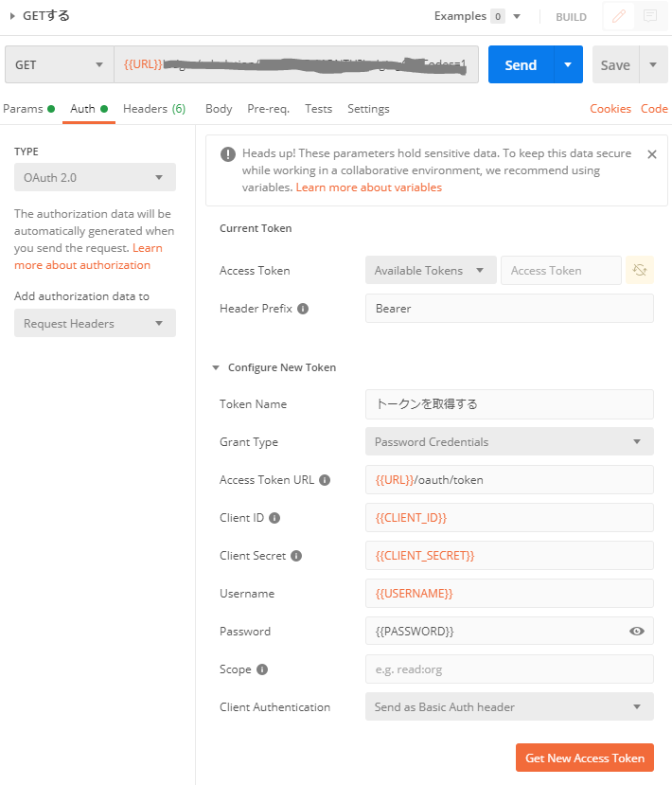
Task: Click the Client Secret info icon
Action: (296, 556)
